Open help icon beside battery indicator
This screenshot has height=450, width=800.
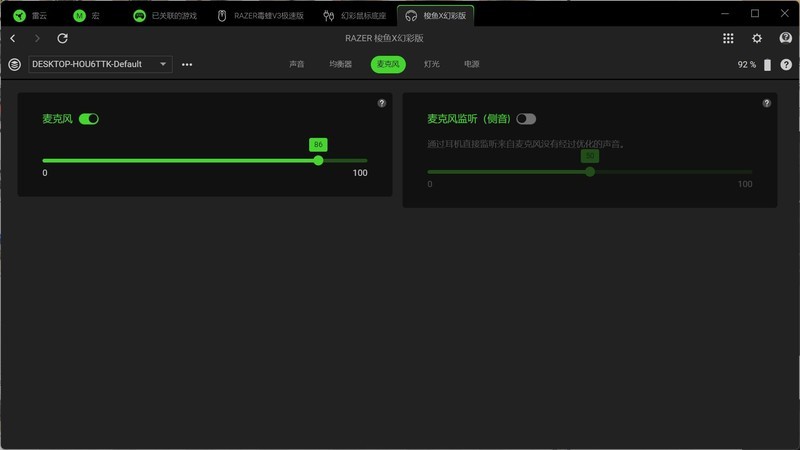point(786,65)
